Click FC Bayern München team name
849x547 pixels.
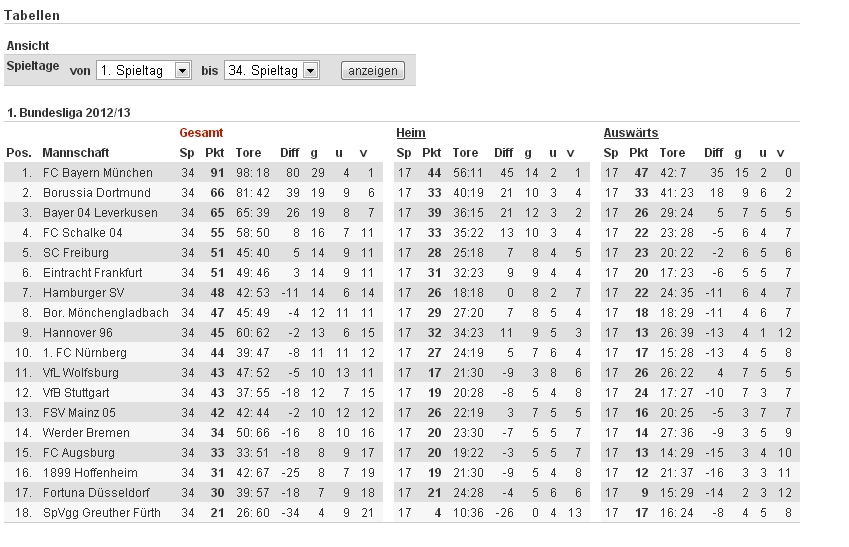tap(97, 173)
